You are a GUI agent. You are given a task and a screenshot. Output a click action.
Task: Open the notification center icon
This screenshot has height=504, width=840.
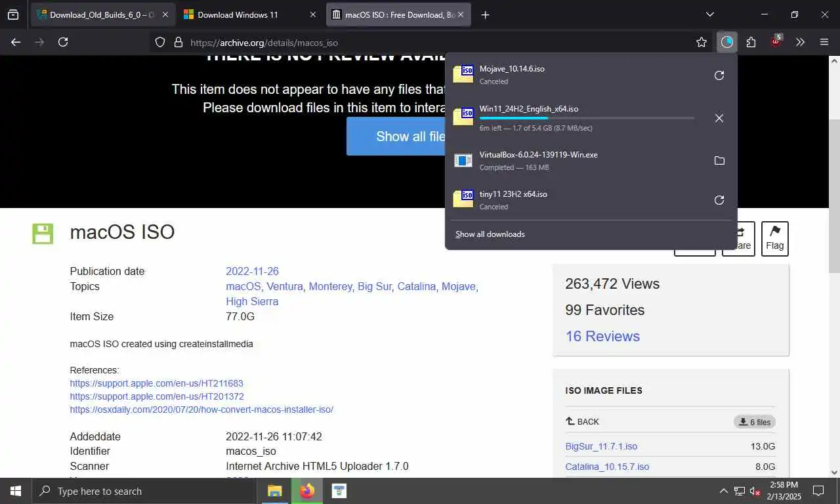point(818,491)
